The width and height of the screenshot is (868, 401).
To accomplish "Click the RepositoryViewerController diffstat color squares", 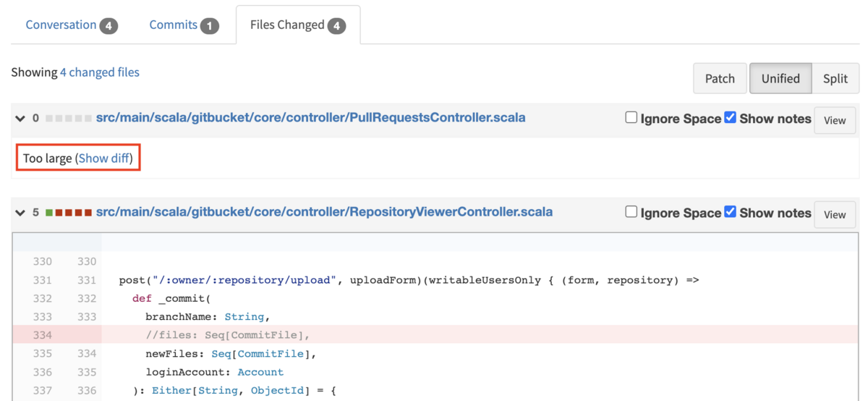I will [x=69, y=213].
